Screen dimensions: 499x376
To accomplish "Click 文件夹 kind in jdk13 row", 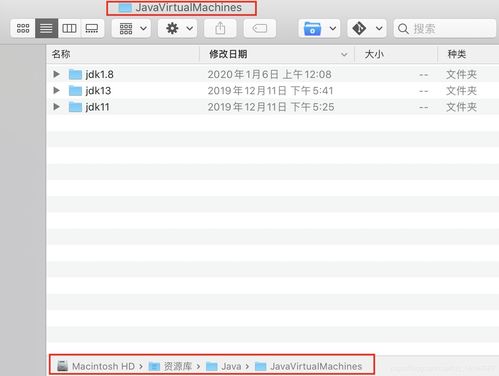I will pos(461,91).
